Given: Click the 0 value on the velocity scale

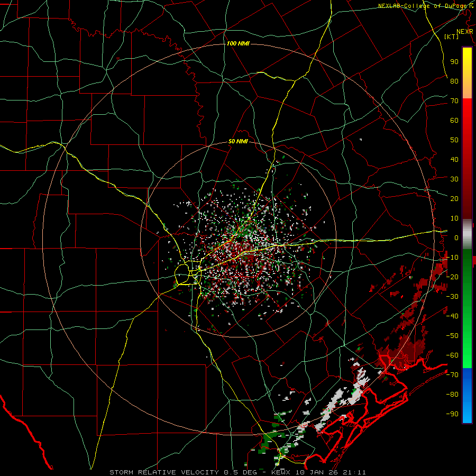Looking at the screenshot, I should 456,237.
